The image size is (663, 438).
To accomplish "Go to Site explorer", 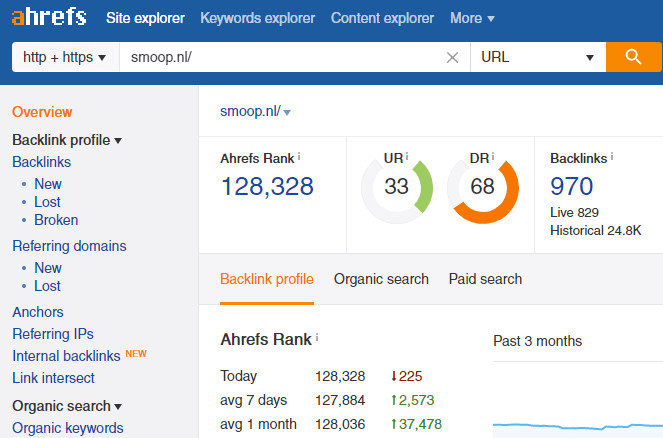I will [145, 18].
